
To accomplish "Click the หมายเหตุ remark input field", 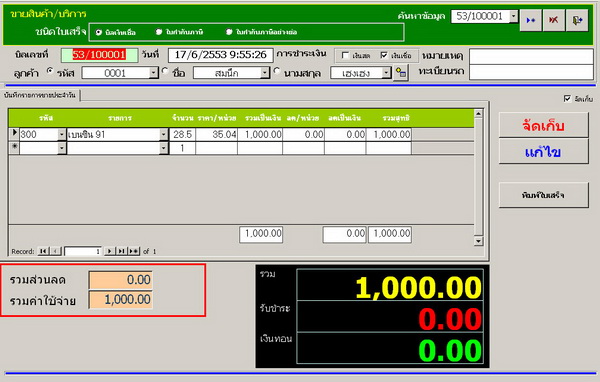I will (531, 56).
